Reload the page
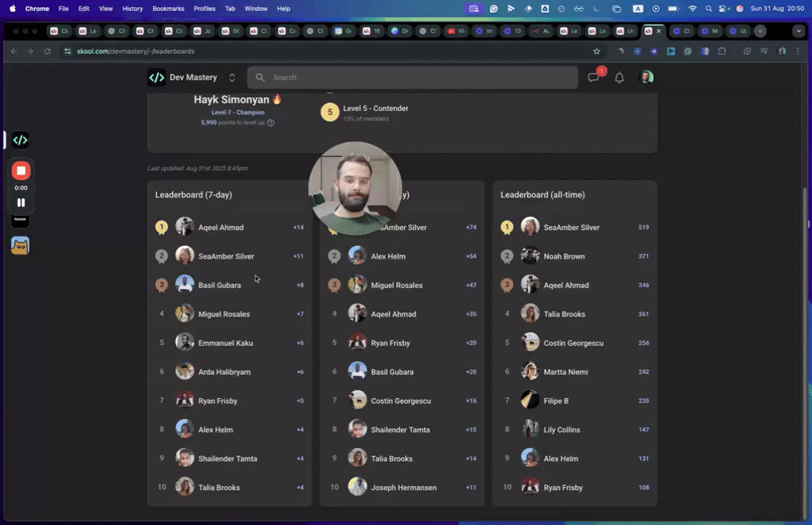 [47, 52]
